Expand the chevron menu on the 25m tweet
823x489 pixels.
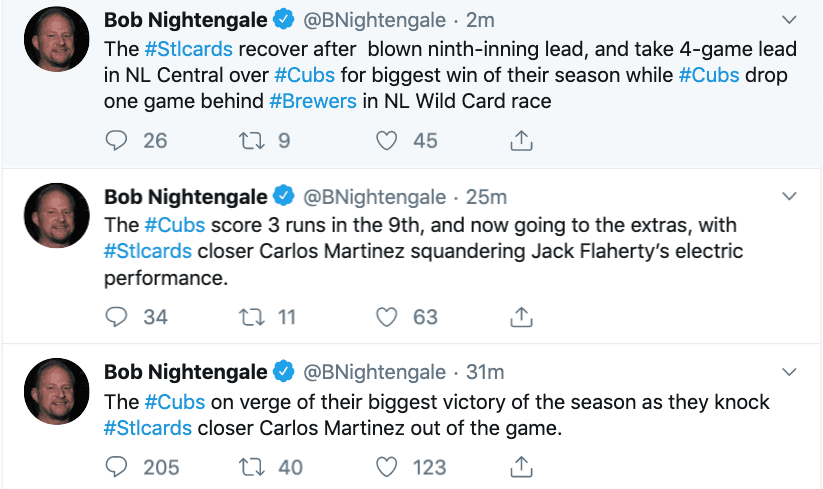pos(789,195)
